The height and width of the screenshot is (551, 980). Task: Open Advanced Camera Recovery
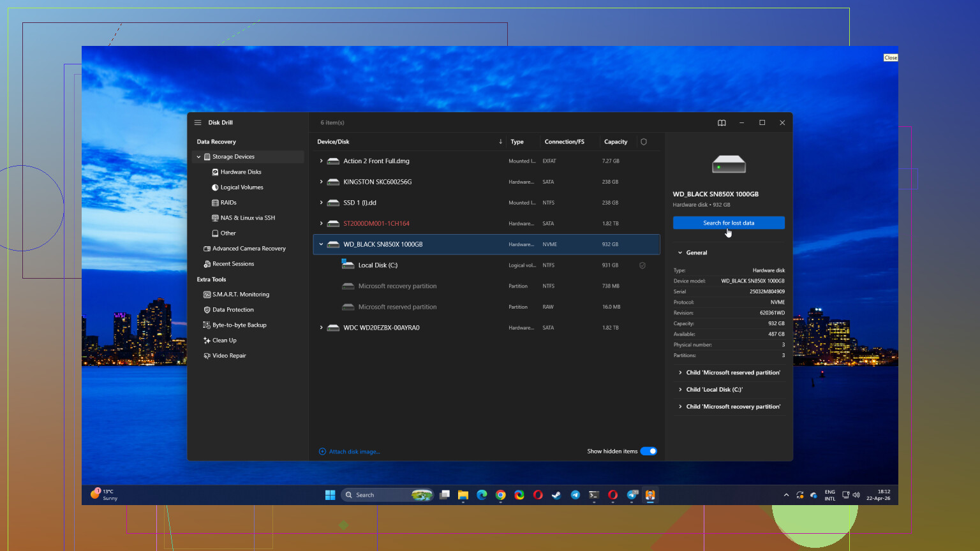[249, 249]
